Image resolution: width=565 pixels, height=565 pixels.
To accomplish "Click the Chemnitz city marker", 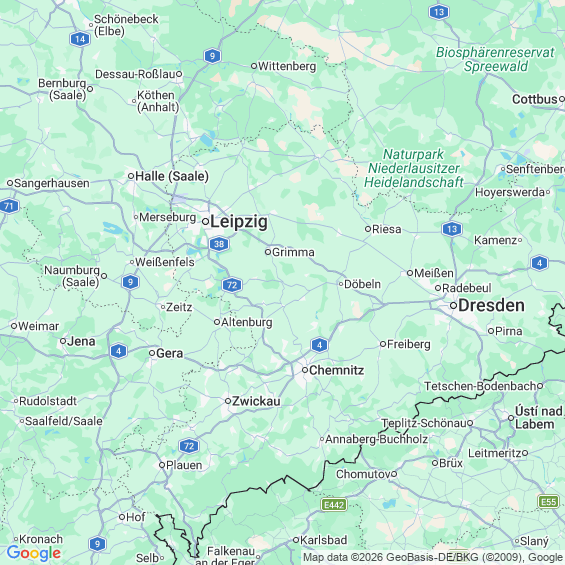I will [x=305, y=370].
